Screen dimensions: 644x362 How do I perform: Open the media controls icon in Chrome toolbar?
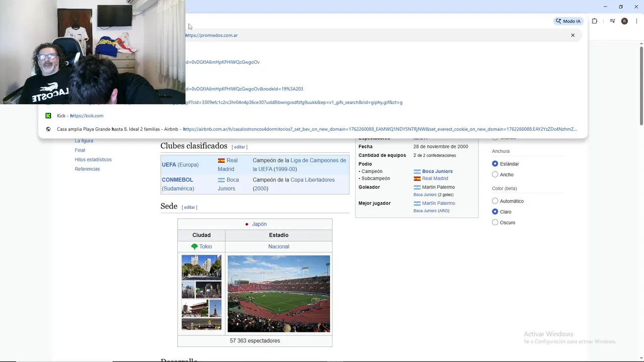[612, 21]
